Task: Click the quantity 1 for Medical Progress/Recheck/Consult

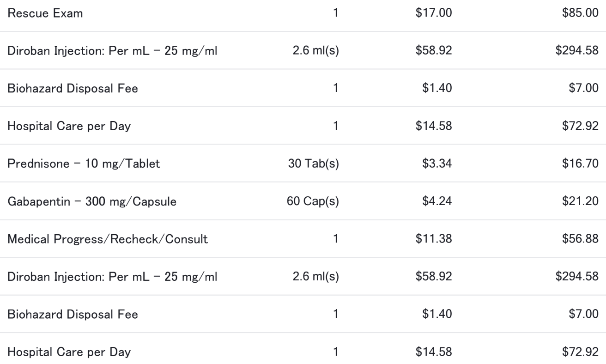Action: point(336,239)
